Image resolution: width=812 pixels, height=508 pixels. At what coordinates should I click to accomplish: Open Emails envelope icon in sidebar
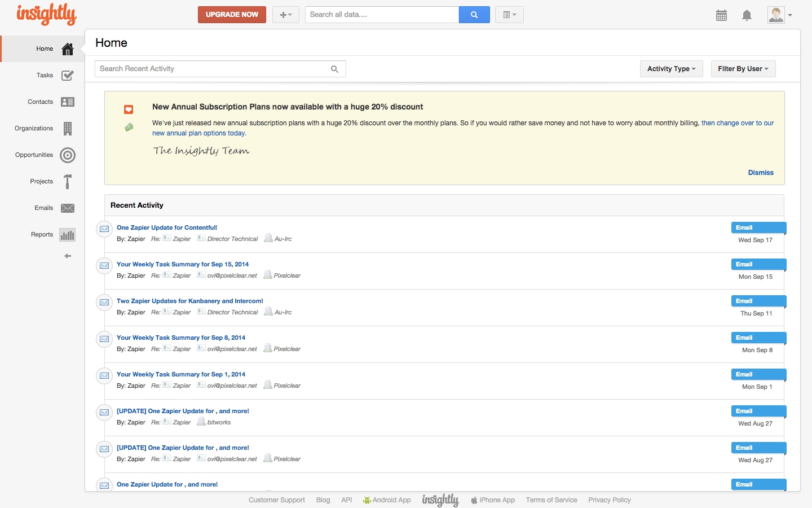click(x=68, y=208)
